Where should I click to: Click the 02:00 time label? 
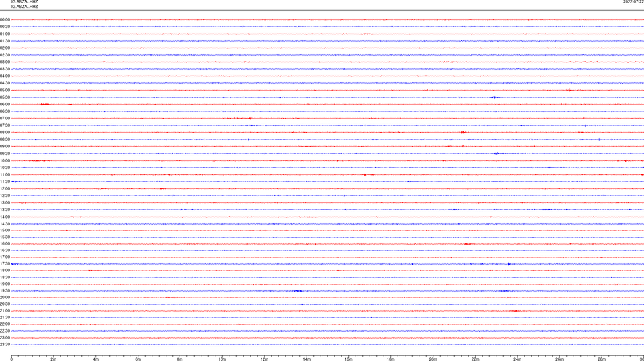(5, 48)
